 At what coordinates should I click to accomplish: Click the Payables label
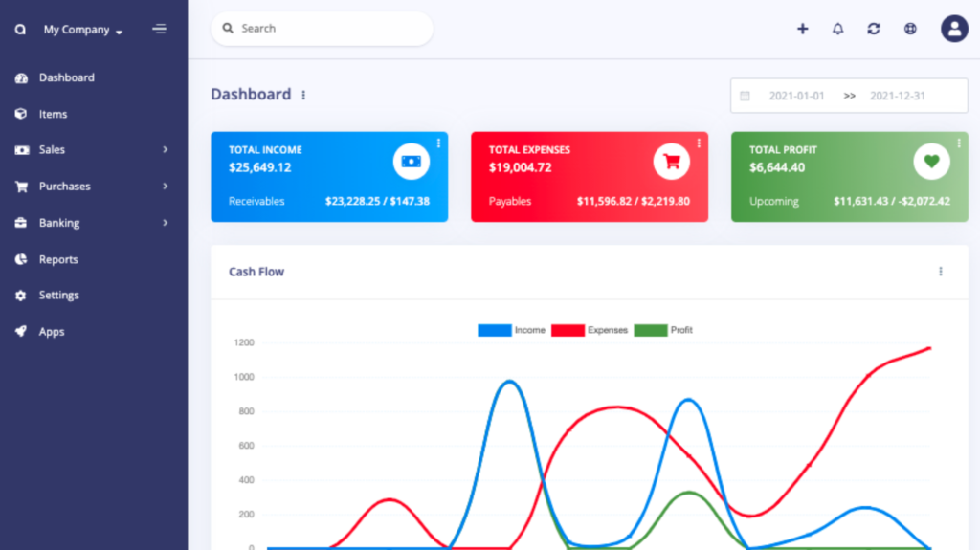510,201
